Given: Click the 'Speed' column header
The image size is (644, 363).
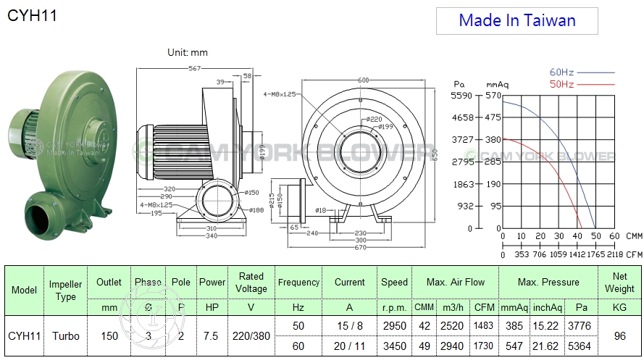Looking at the screenshot, I should point(394,283).
